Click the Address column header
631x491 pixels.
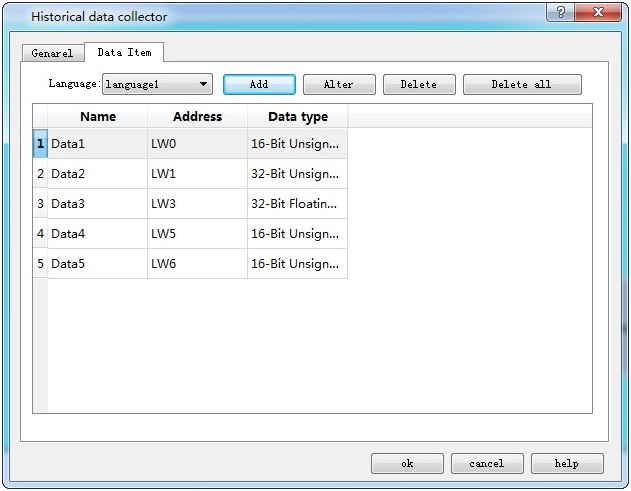[197, 116]
